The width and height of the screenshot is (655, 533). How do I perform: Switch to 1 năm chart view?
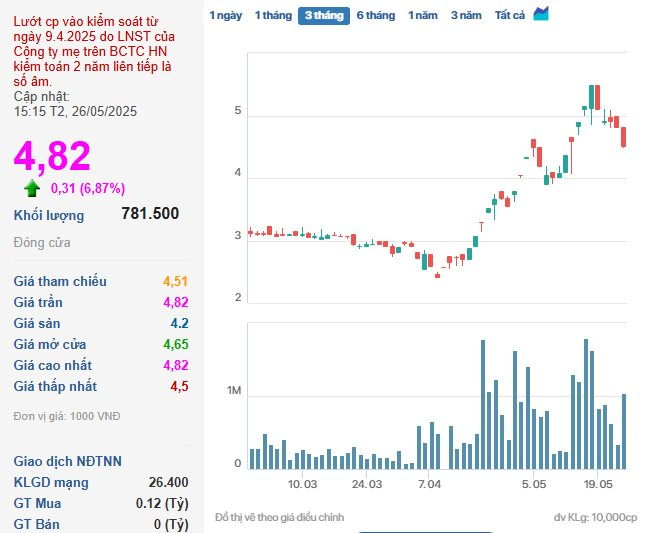pos(424,16)
